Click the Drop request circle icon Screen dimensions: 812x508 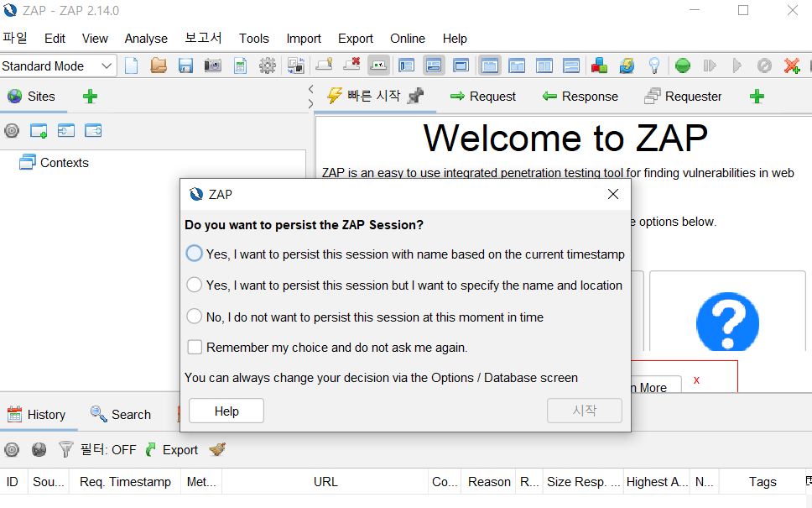(764, 65)
